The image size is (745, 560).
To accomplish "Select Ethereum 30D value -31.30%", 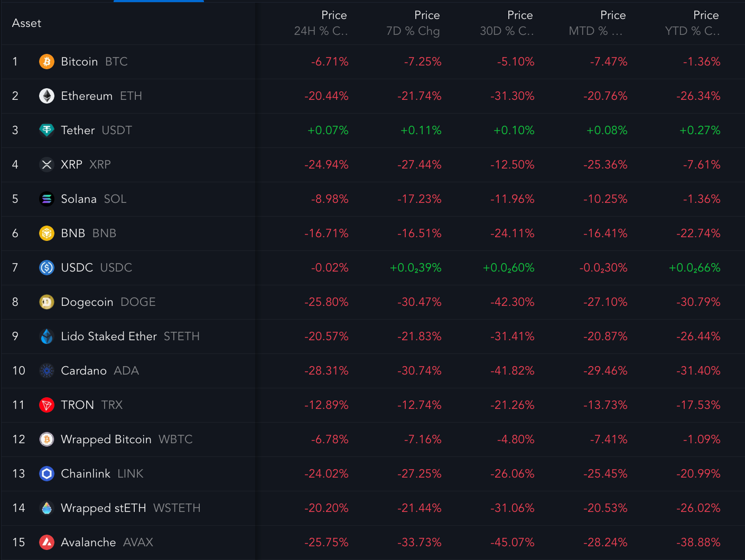I will [512, 96].
